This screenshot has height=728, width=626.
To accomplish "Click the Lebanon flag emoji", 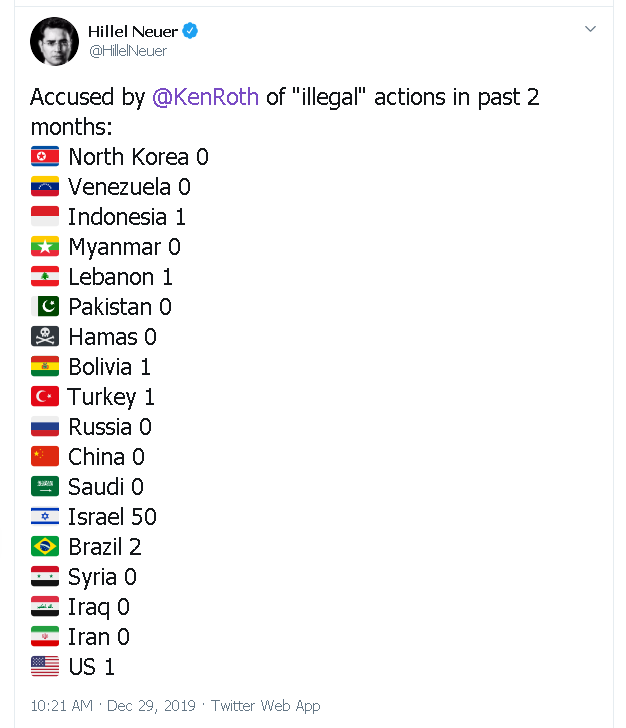I will pos(45,277).
